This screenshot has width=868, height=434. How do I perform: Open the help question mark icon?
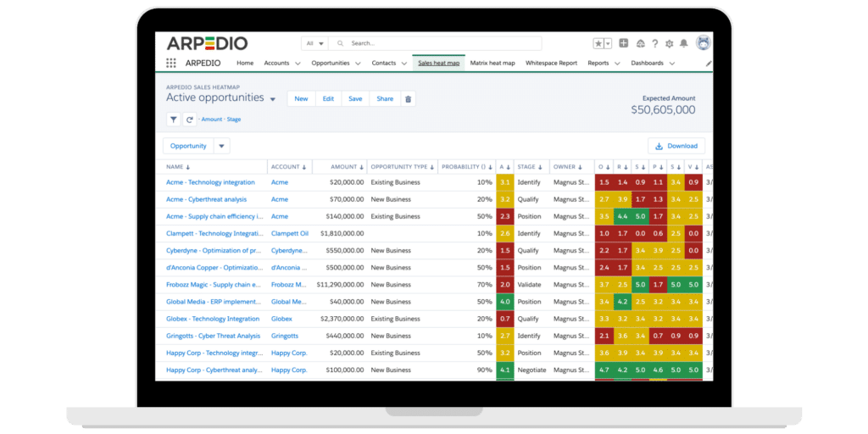point(655,43)
